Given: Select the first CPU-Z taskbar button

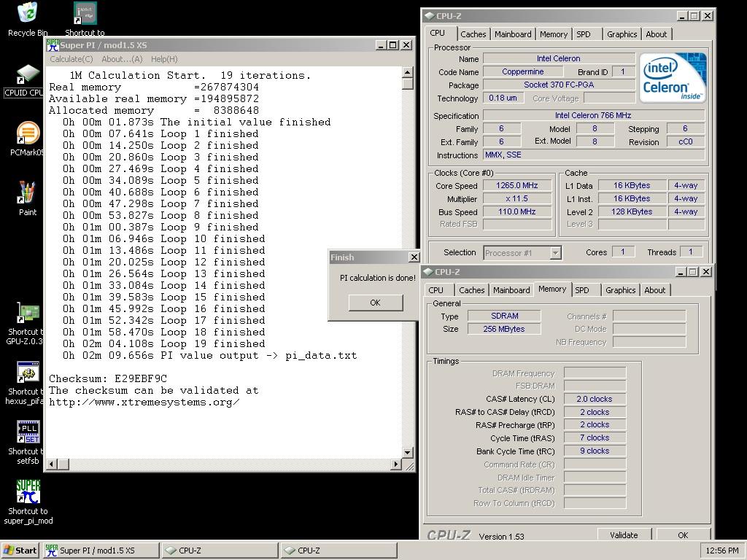Looking at the screenshot, I should [220, 551].
